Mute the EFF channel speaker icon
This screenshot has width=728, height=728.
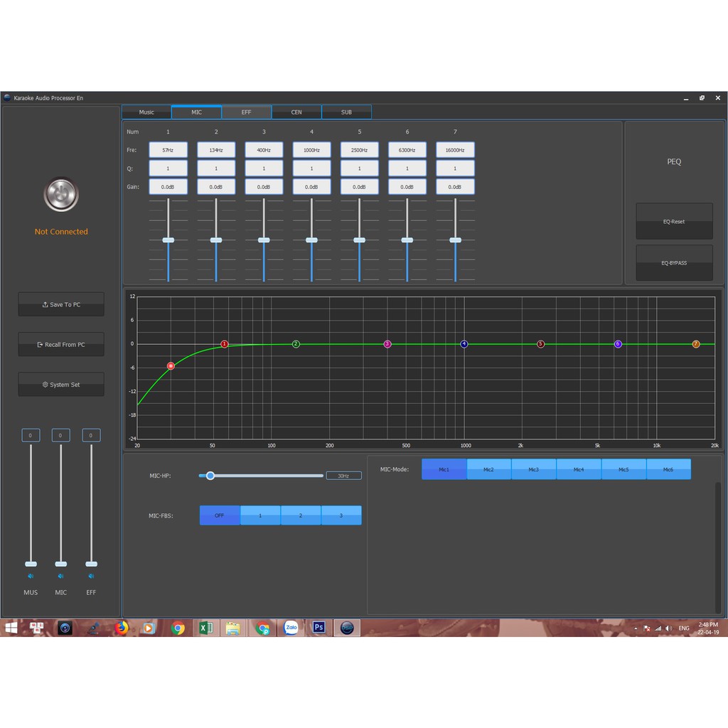(x=91, y=577)
